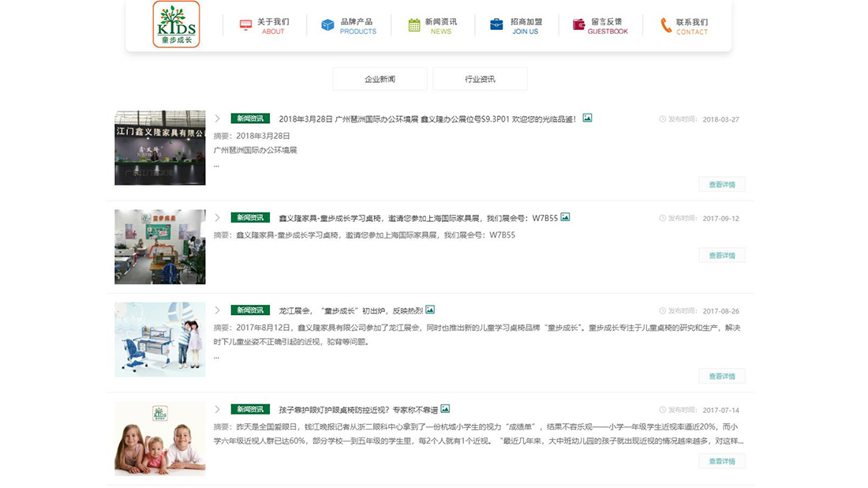Viewport: 868px width, 488px height.
Task: Open the image icon after the first news title
Action: coord(587,118)
